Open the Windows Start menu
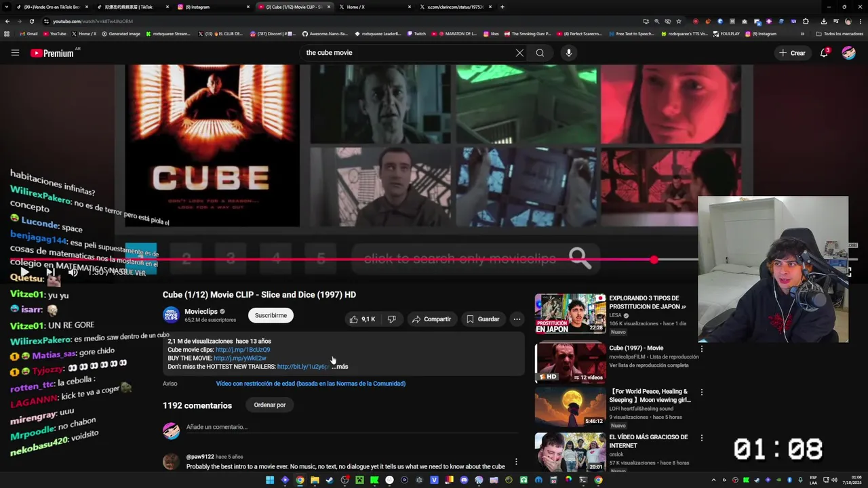This screenshot has width=868, height=488. (x=270, y=480)
